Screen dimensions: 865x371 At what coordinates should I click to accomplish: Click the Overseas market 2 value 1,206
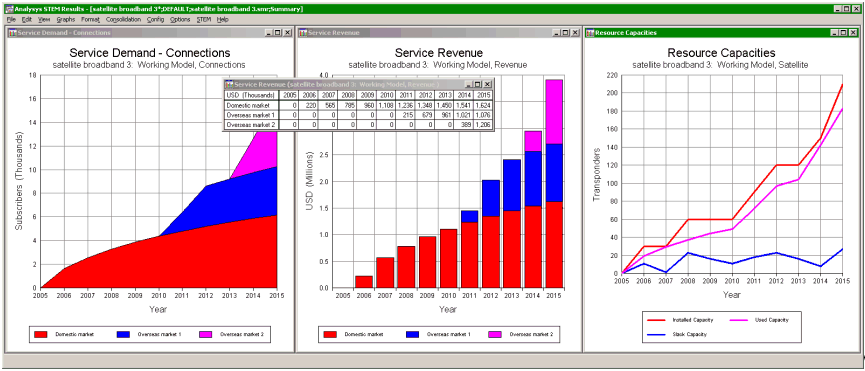483,125
